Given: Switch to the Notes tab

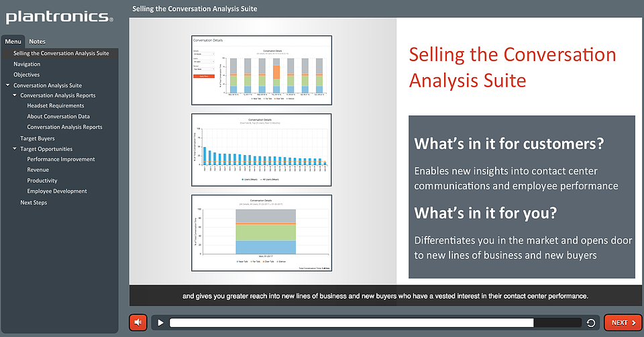Looking at the screenshot, I should coord(37,42).
